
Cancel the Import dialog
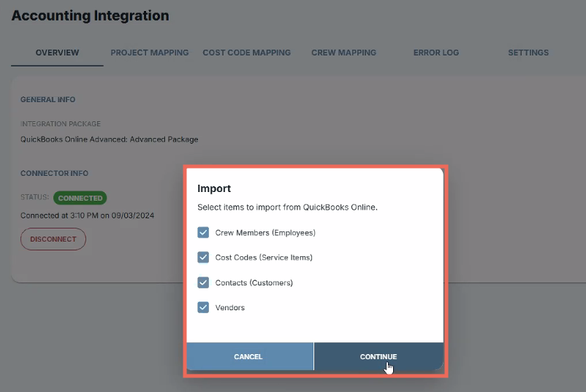250,356
